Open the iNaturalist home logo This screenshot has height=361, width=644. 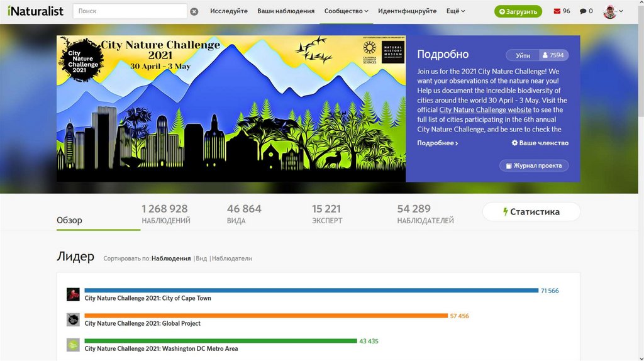pos(35,11)
